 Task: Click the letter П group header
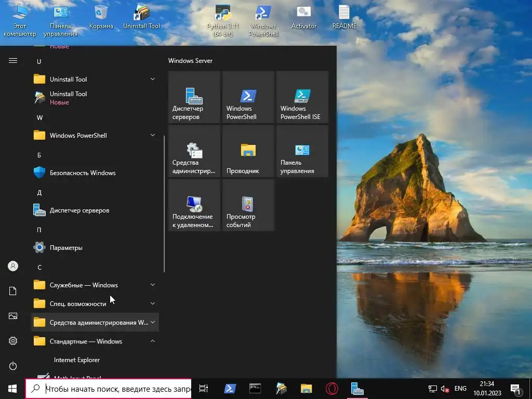[x=39, y=230]
